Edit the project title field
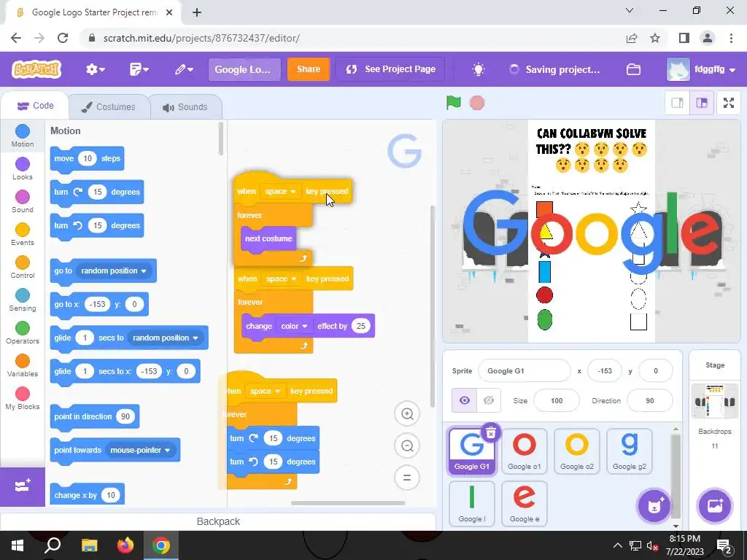 click(x=244, y=69)
